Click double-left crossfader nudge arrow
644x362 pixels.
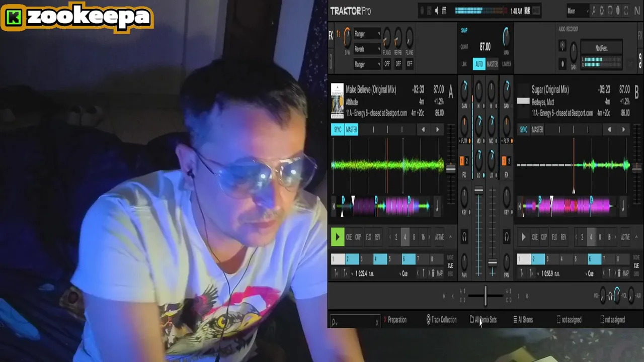pos(444,296)
